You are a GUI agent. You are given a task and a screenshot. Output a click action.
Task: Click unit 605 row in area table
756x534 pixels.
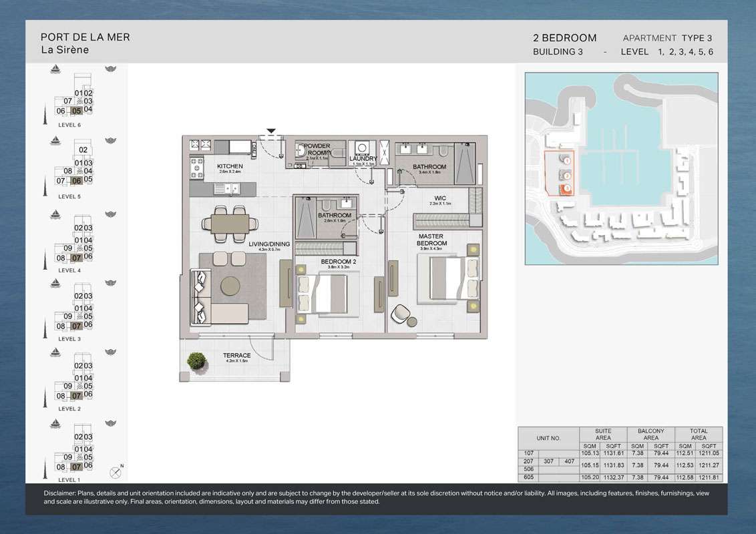click(x=528, y=477)
